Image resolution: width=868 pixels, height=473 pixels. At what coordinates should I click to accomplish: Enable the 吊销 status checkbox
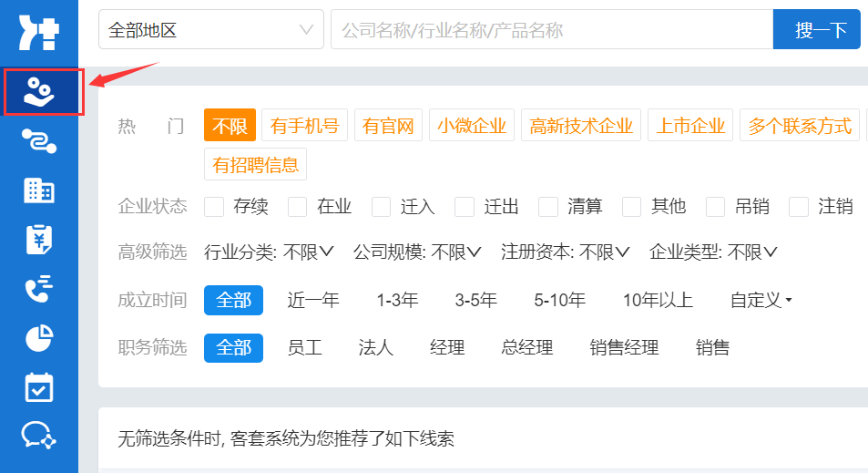click(716, 207)
